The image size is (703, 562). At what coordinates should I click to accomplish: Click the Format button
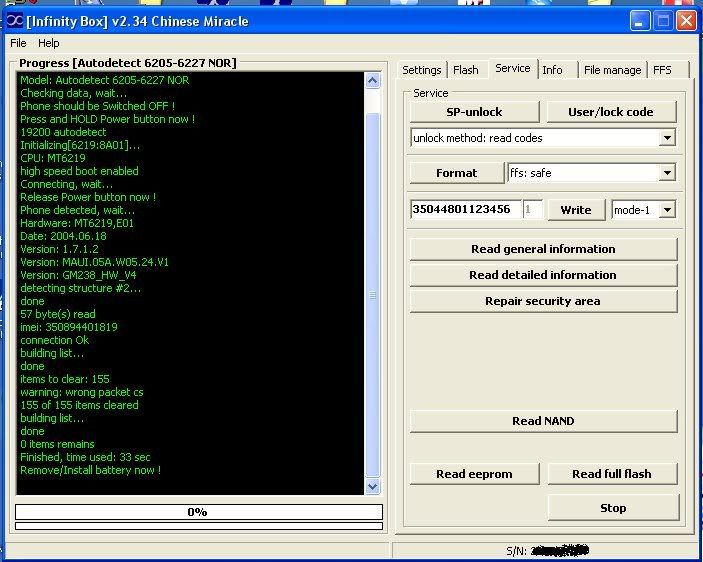(x=456, y=173)
